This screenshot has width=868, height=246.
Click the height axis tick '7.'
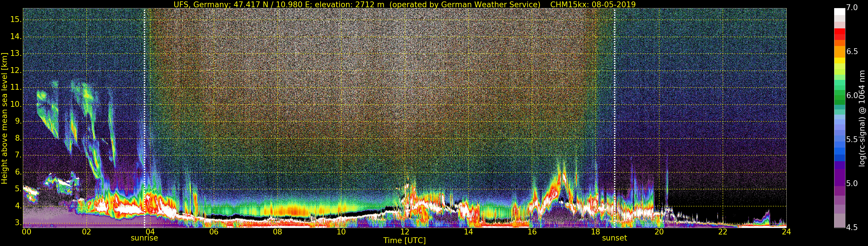pos(18,155)
